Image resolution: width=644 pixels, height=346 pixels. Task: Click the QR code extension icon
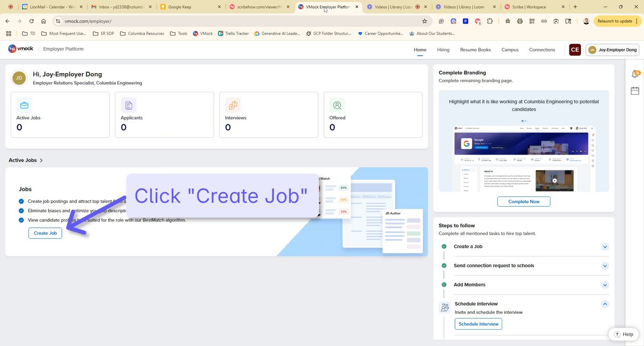click(x=532, y=21)
